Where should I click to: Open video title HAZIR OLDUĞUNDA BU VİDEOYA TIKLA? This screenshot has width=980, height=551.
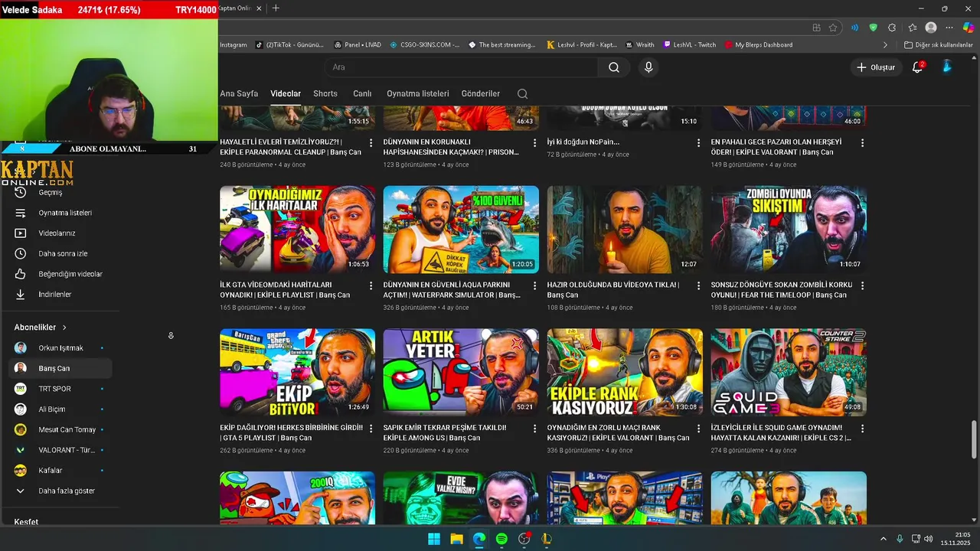(613, 289)
